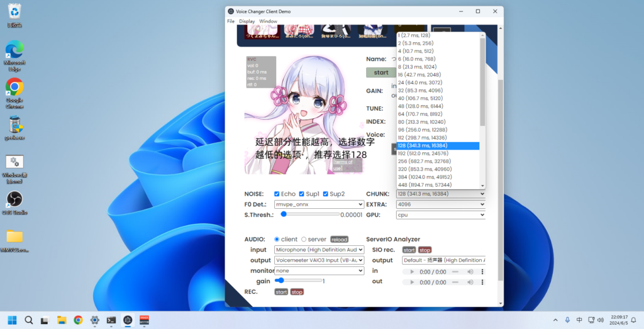Show hidden system tray icons
The image size is (644, 329).
555,320
